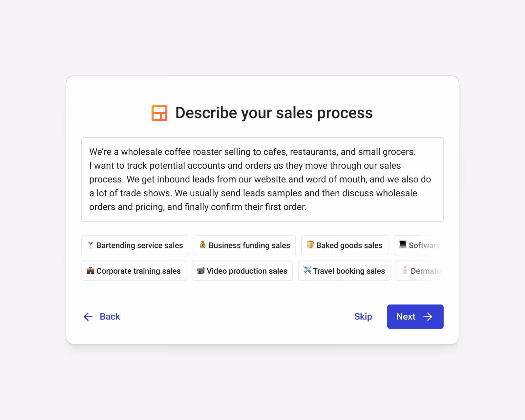
Task: Click the Back link
Action: 110,317
